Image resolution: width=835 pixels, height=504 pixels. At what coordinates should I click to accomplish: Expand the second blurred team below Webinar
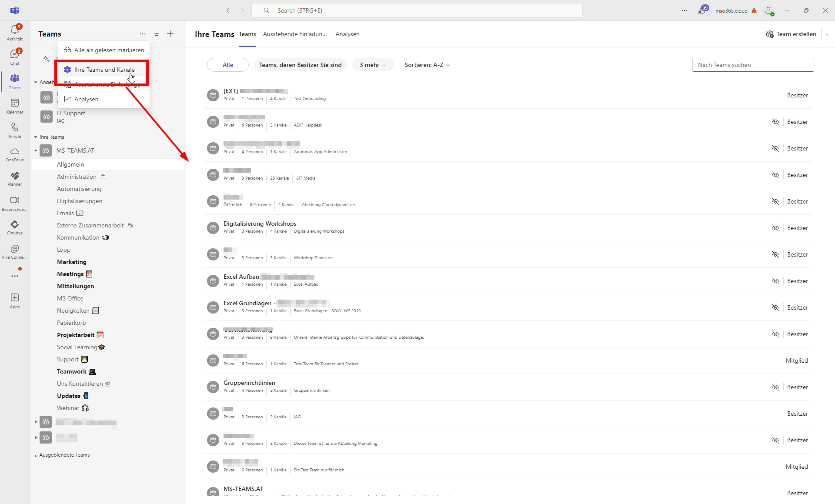coord(36,437)
